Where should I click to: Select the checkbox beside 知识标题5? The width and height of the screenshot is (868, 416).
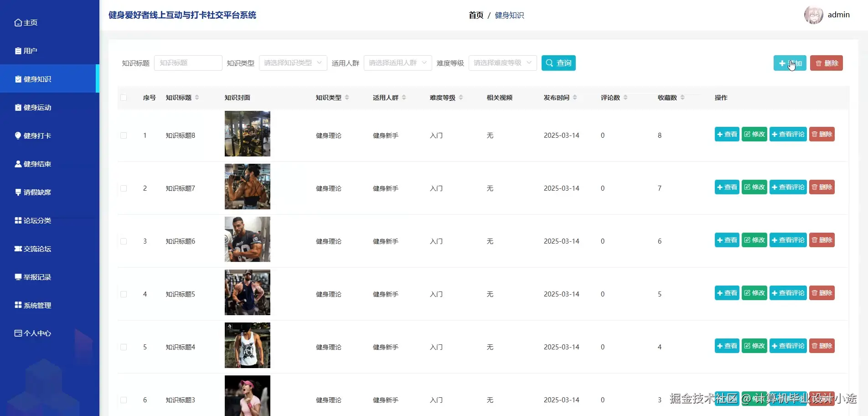pos(124,294)
